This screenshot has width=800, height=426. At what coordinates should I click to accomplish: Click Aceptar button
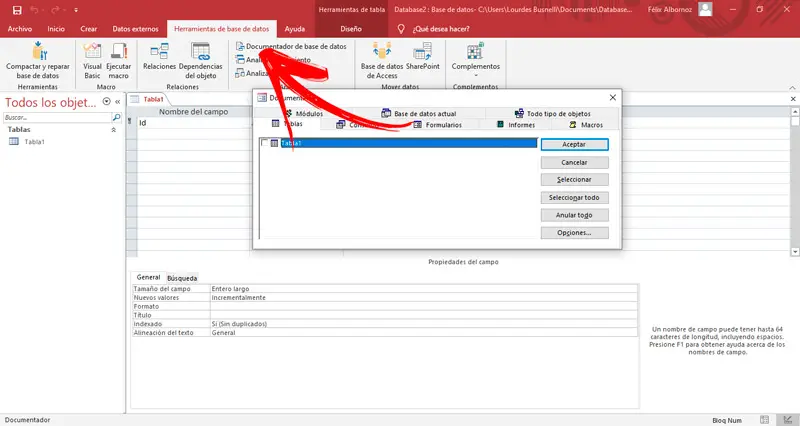click(574, 144)
